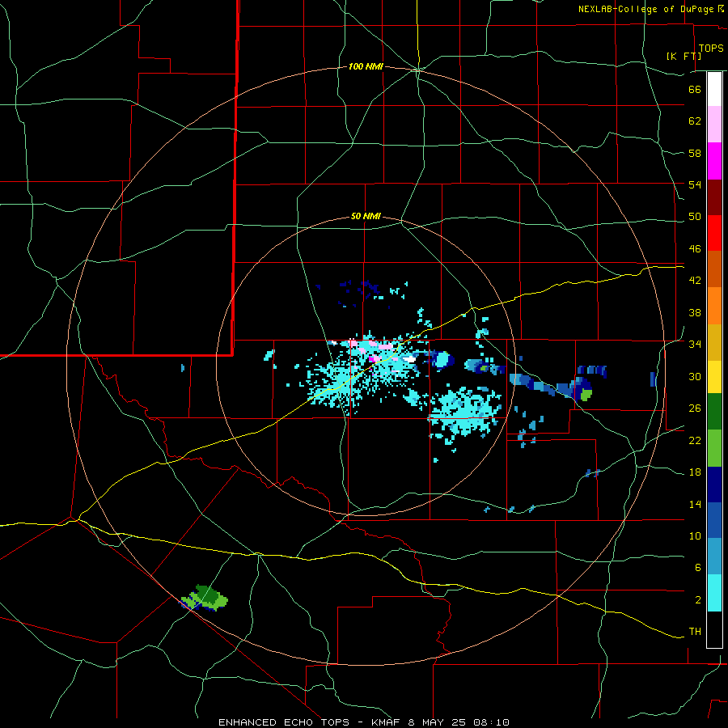Click the 58 scale value
This screenshot has height=728, width=728.
pyautogui.click(x=695, y=153)
